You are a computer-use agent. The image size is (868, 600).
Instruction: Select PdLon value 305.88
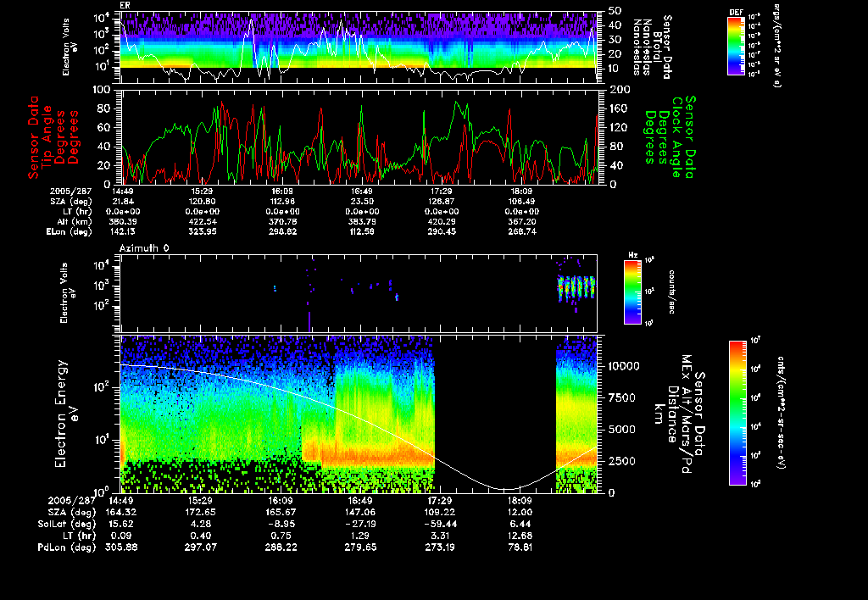[x=120, y=547]
